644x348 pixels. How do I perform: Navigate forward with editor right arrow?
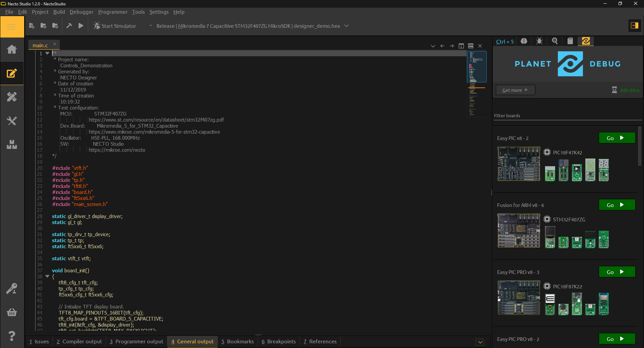452,46
